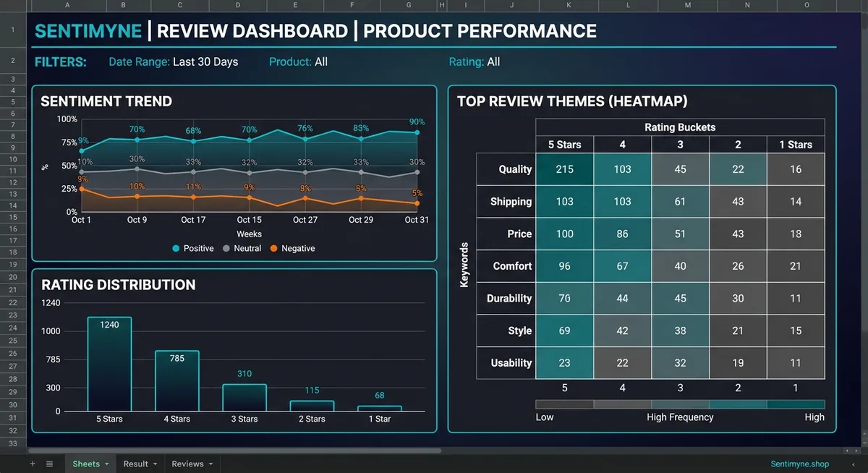Viewport: 868px width, 473px height.
Task: Open the Result tab dropdown arrow
Action: click(153, 464)
